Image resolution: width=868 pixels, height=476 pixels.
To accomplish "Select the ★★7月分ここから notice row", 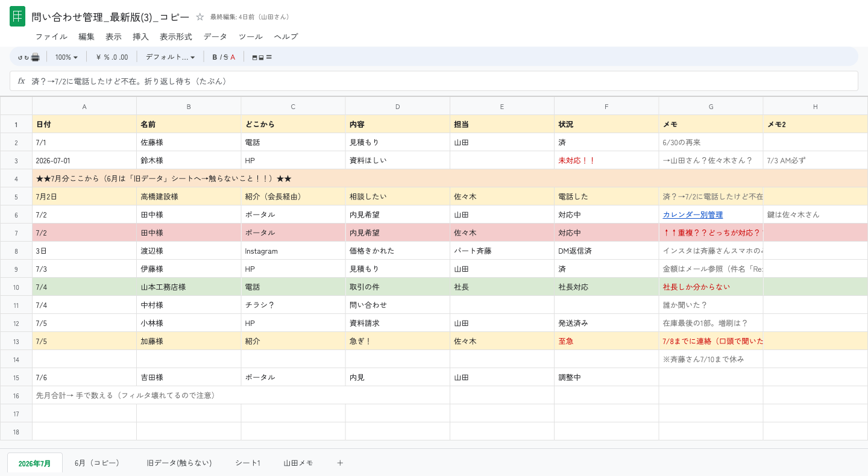I will click(x=450, y=178).
